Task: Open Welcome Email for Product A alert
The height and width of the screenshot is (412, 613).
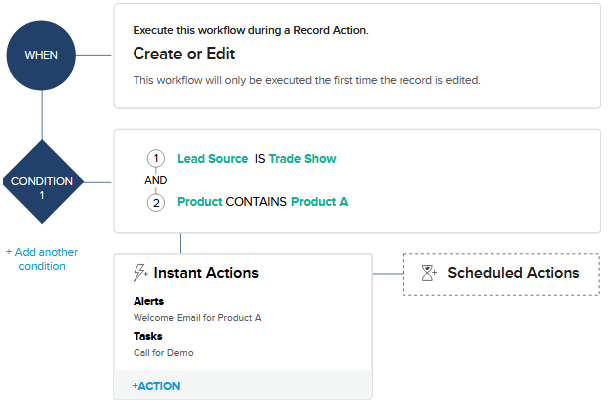Action: point(197,318)
